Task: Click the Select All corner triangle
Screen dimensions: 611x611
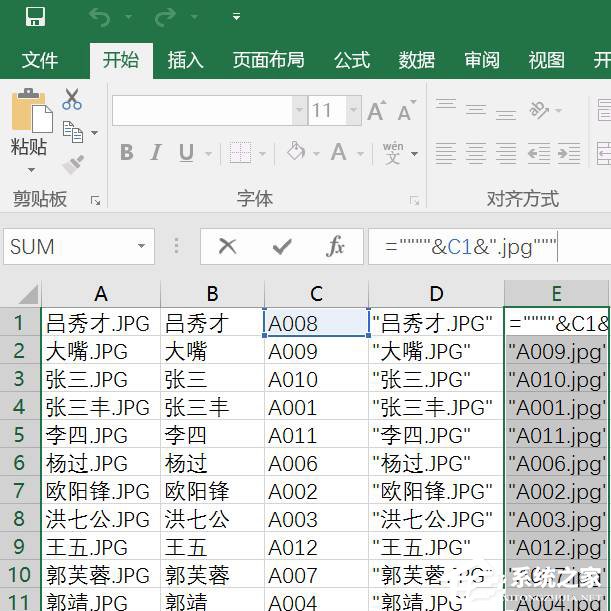Action: pyautogui.click(x=28, y=293)
